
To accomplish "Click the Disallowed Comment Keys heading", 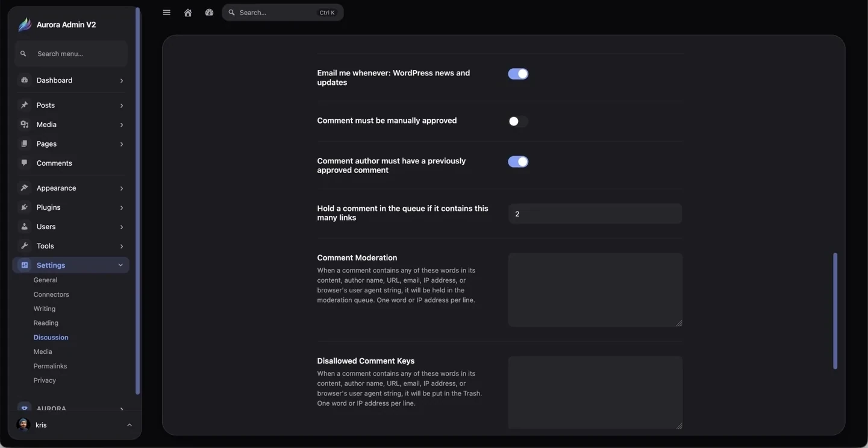I will (366, 361).
